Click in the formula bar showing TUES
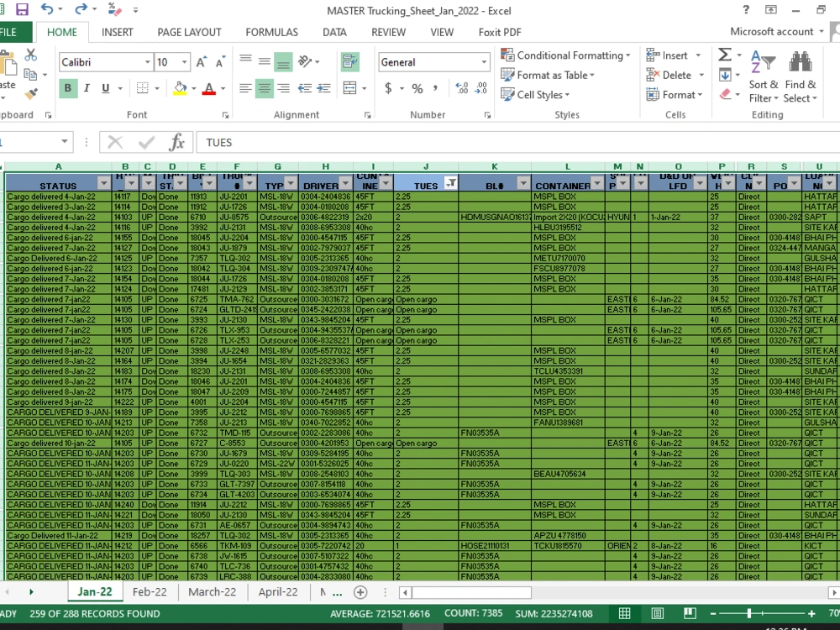 coord(517,143)
